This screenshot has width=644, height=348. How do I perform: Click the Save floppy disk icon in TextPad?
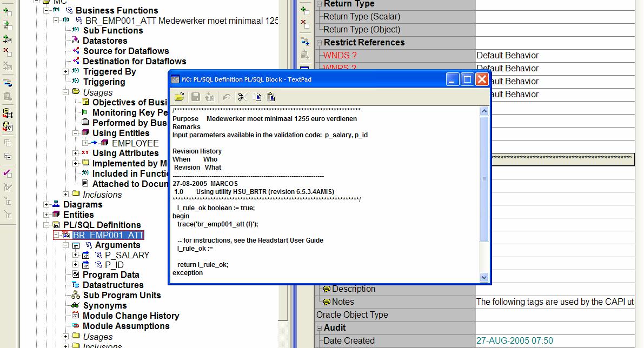[196, 97]
